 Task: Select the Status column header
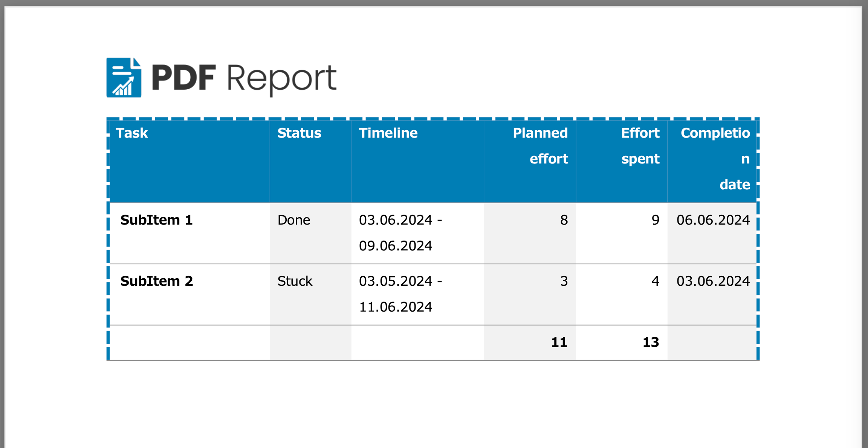pyautogui.click(x=299, y=133)
